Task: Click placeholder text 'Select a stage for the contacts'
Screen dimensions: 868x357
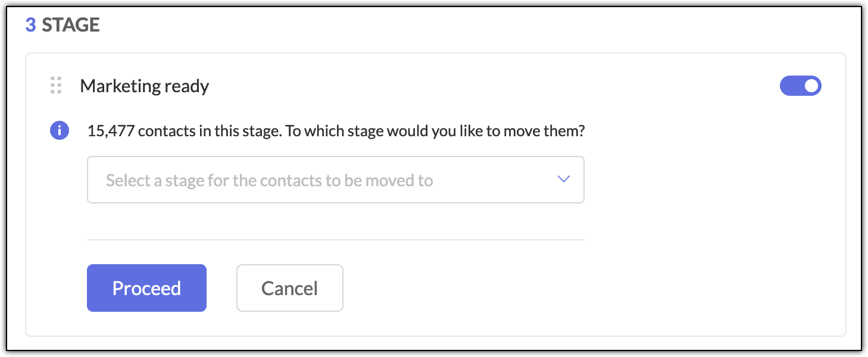Action: [x=269, y=180]
